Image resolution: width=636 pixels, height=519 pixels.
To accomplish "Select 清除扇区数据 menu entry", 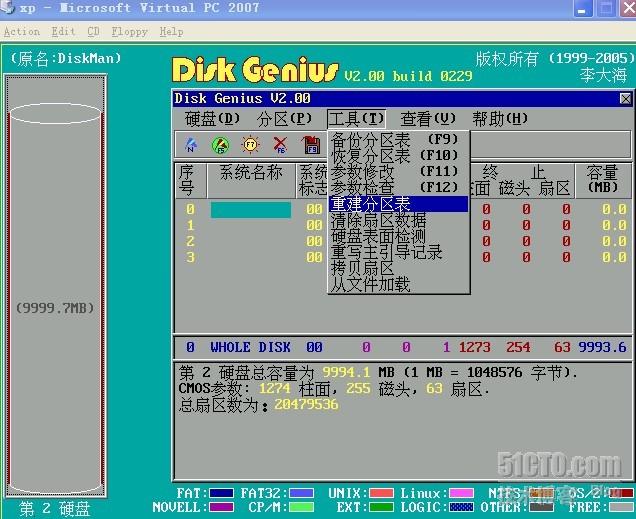I will (398, 220).
